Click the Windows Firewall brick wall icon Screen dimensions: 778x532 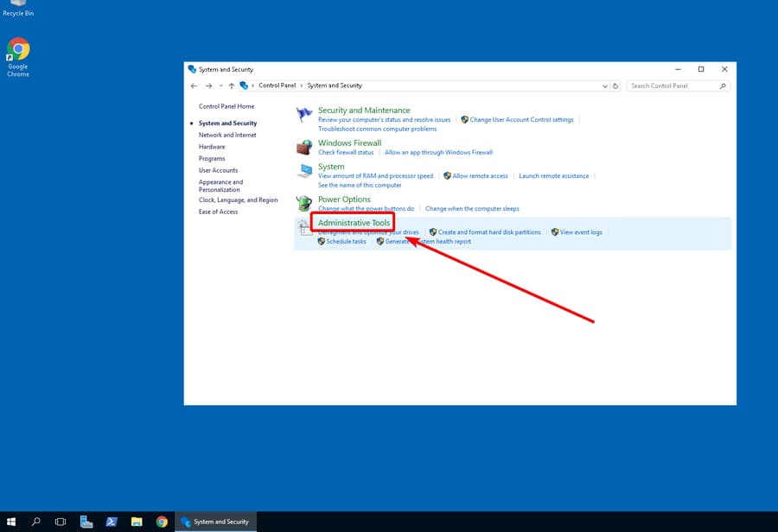304,146
